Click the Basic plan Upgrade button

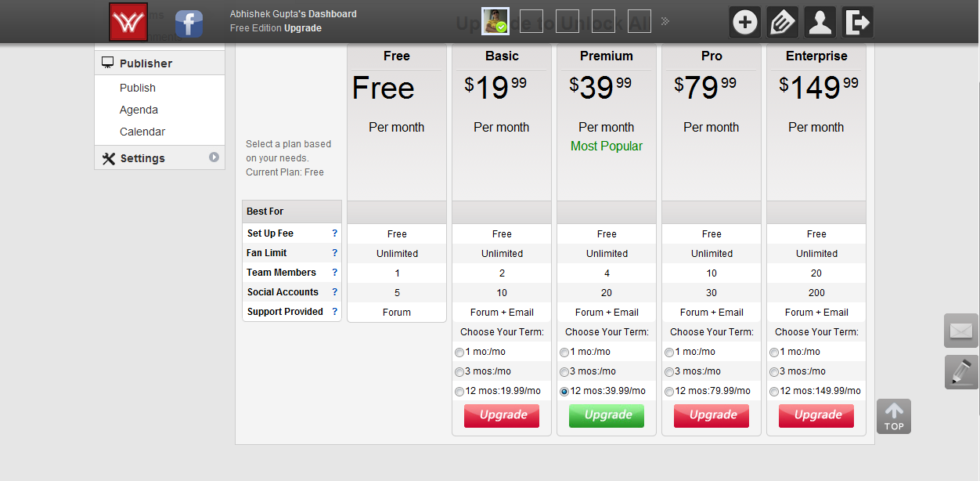(x=502, y=415)
